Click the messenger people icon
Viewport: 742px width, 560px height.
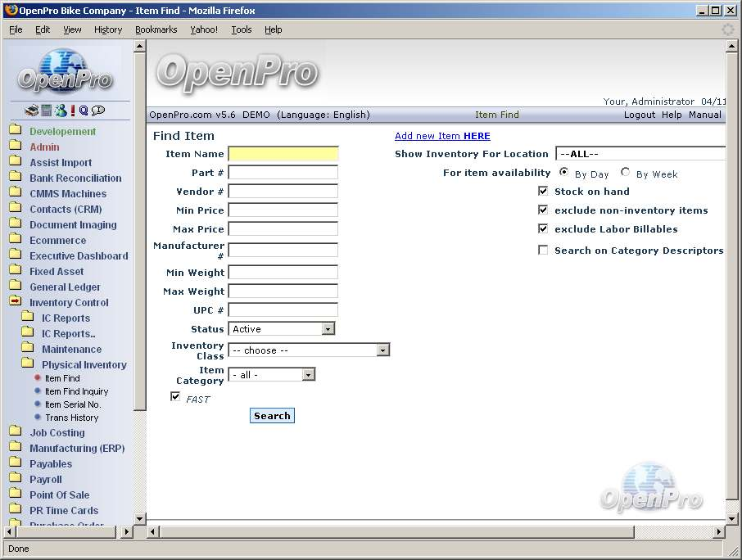click(x=60, y=111)
